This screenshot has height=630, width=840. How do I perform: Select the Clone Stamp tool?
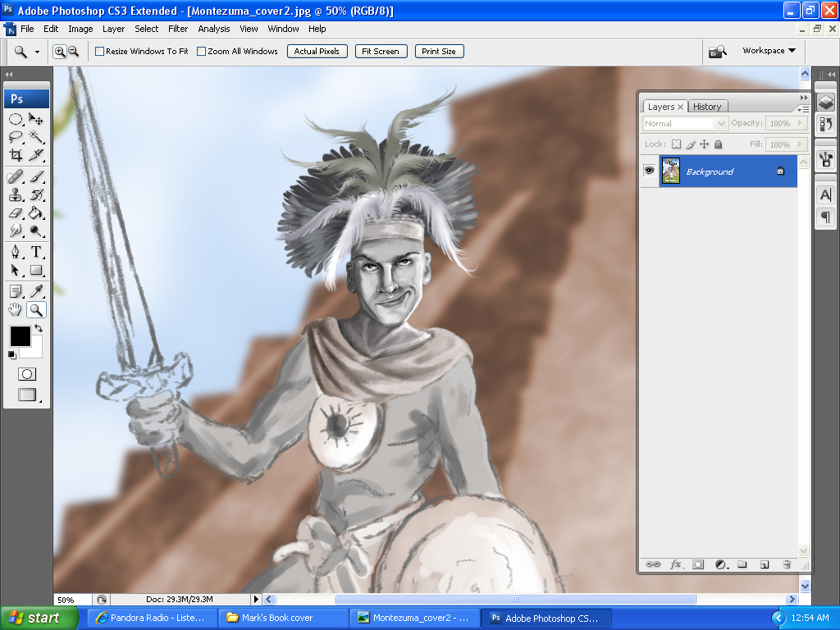pyautogui.click(x=16, y=194)
